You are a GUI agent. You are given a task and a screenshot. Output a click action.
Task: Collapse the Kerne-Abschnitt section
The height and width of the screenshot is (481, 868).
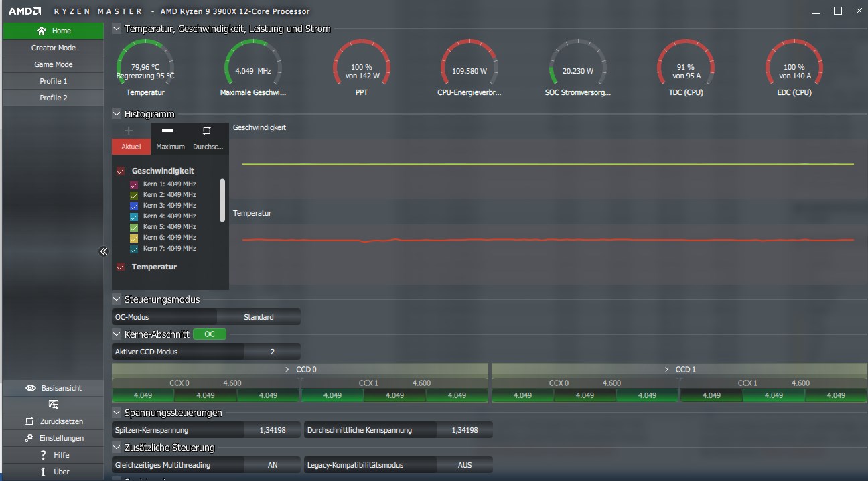pos(117,334)
